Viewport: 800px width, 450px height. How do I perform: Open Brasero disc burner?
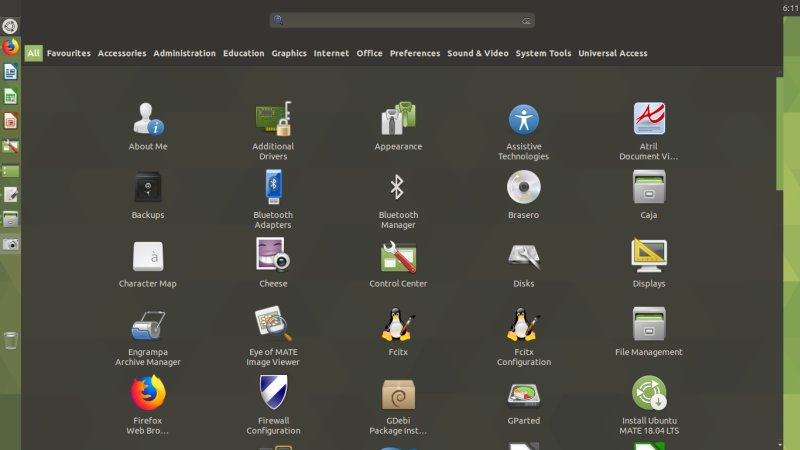pos(523,195)
